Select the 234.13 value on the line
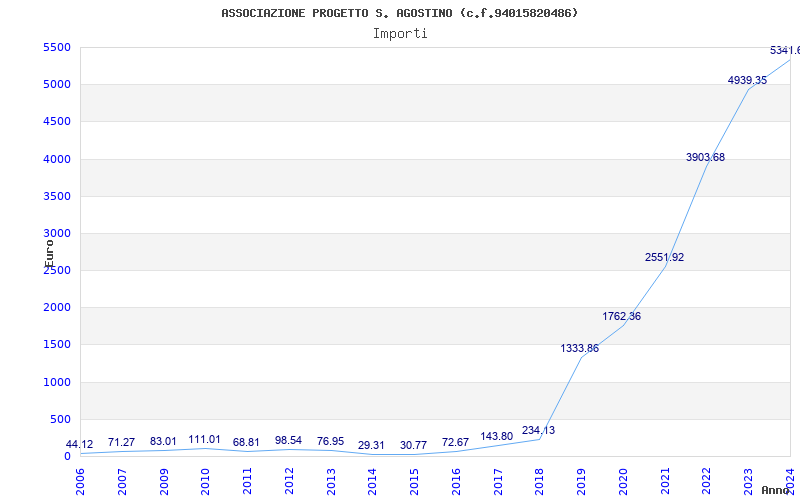This screenshot has height=500, width=800. point(538,431)
